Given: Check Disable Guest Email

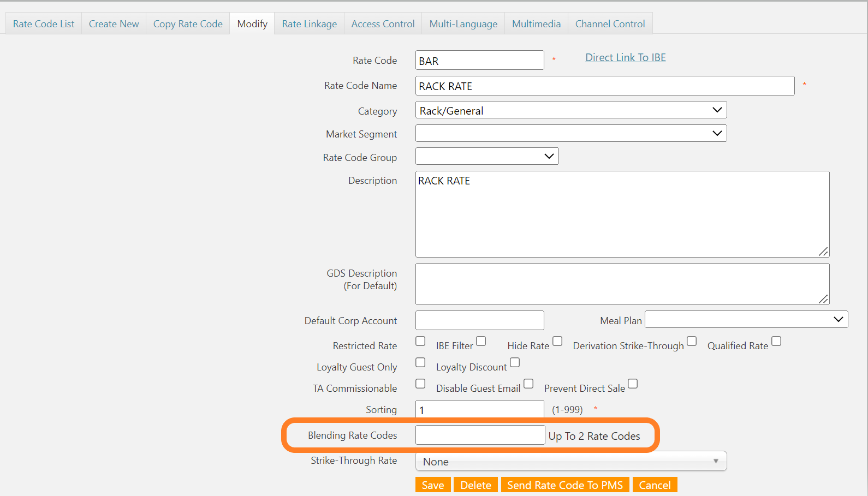Looking at the screenshot, I should [x=528, y=384].
